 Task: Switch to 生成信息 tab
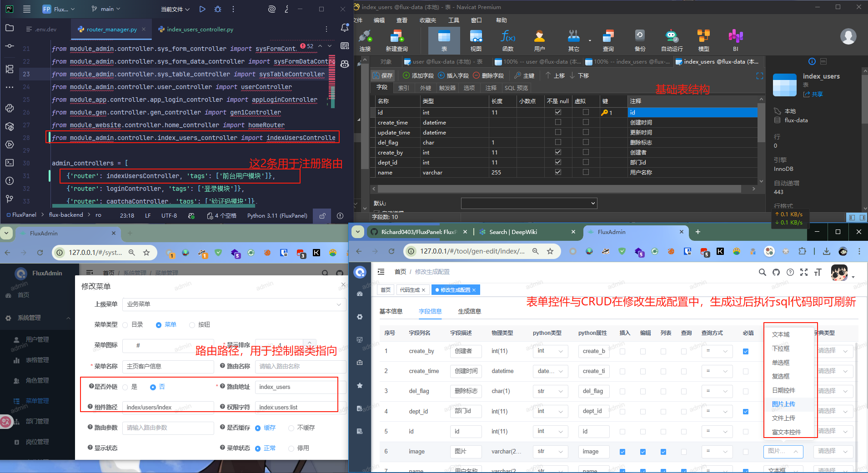pos(470,311)
